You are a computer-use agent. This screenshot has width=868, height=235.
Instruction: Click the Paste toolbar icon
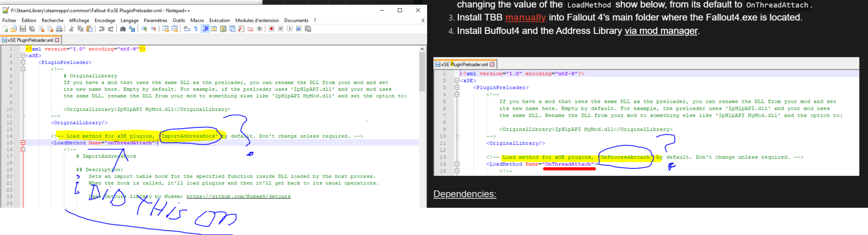pos(90,29)
